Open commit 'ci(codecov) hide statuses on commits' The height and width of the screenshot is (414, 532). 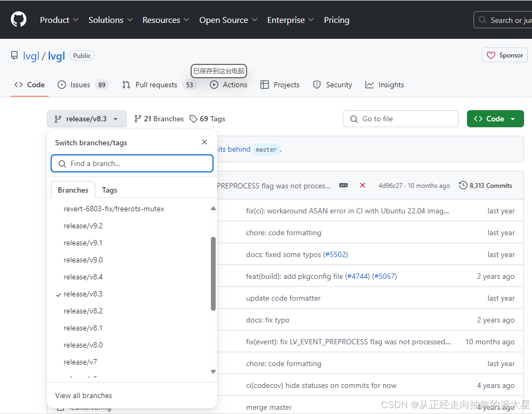(321, 385)
